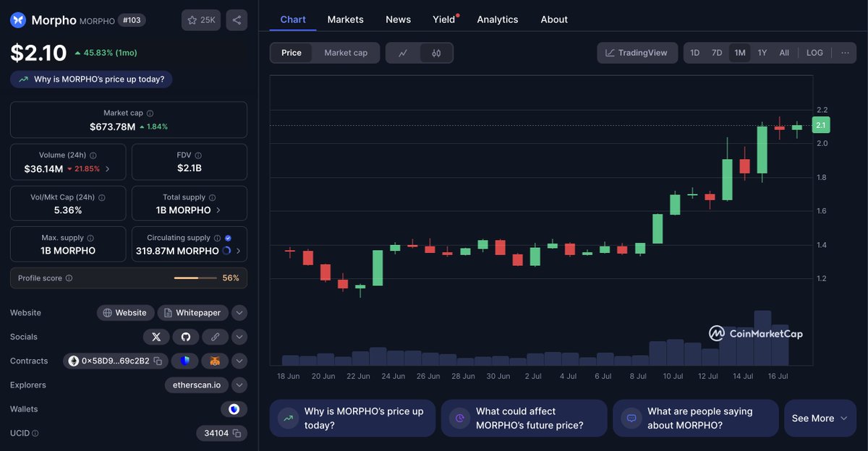Set chart range to 1M
The image size is (868, 451).
coord(739,53)
